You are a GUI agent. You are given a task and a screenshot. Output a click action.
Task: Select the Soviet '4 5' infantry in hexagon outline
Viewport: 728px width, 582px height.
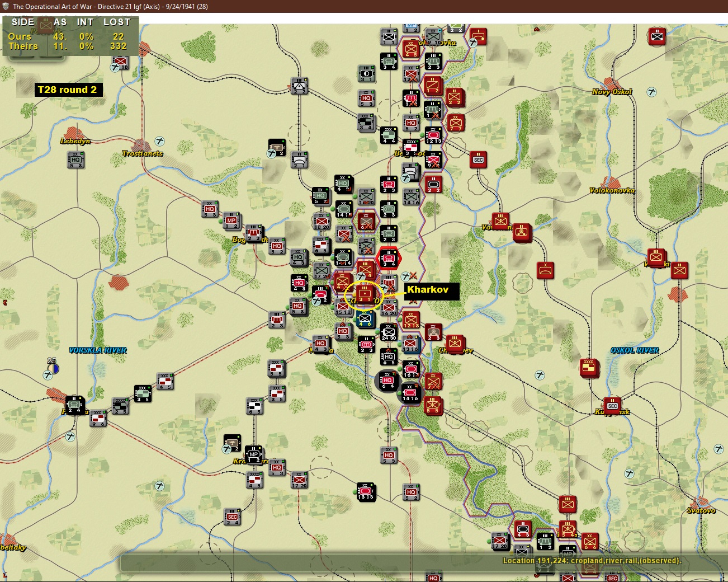(x=411, y=49)
